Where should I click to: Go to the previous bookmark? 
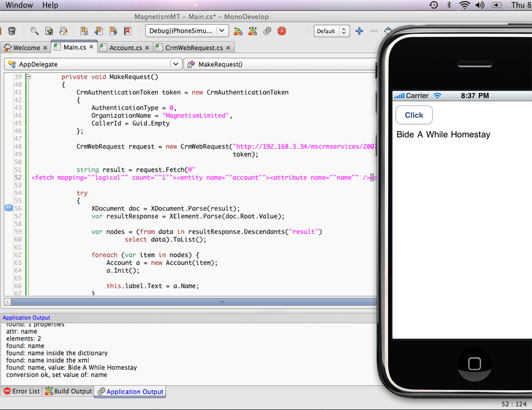[x=98, y=31]
